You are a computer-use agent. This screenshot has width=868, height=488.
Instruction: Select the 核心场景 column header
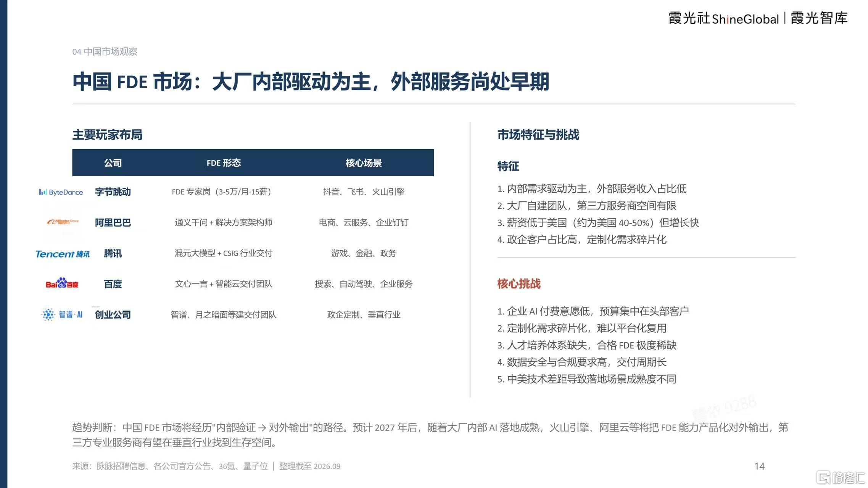(x=364, y=163)
